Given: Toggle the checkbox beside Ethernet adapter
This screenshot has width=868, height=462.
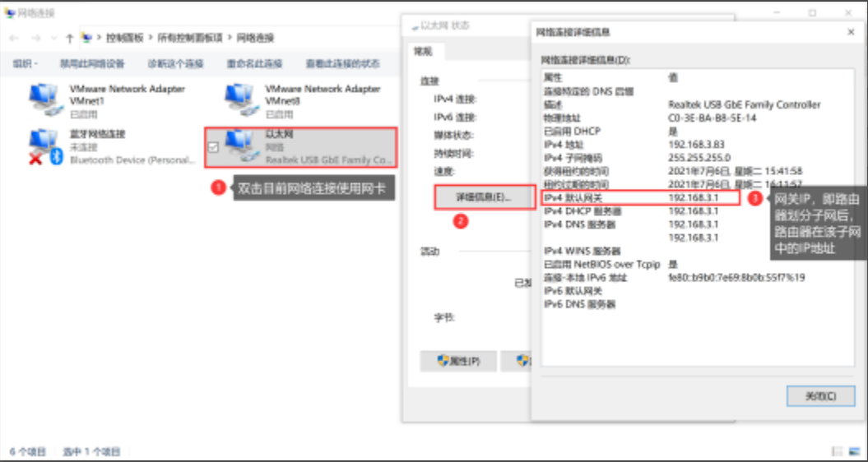Looking at the screenshot, I should pyautogui.click(x=213, y=147).
